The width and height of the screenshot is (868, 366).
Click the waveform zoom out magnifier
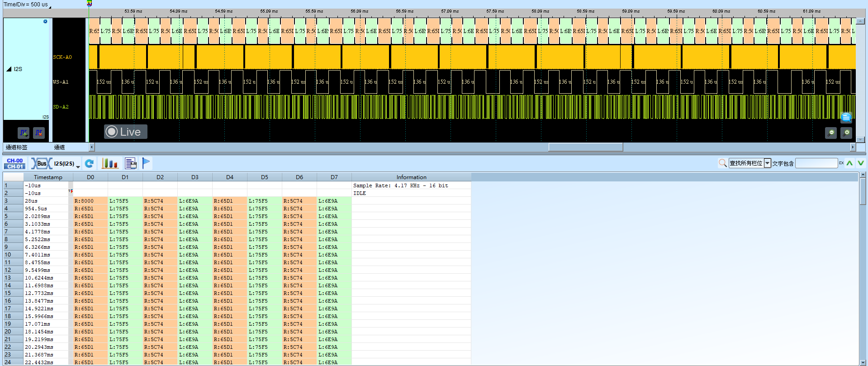point(831,133)
